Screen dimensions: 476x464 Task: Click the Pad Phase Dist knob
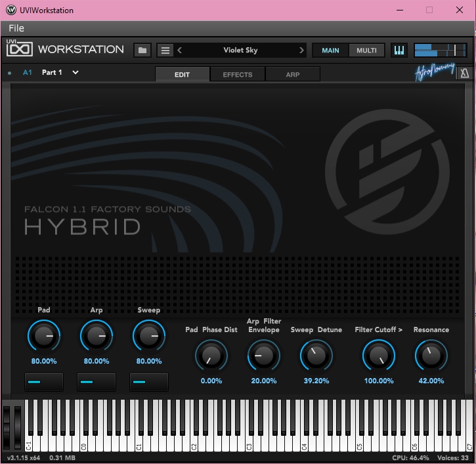point(211,356)
